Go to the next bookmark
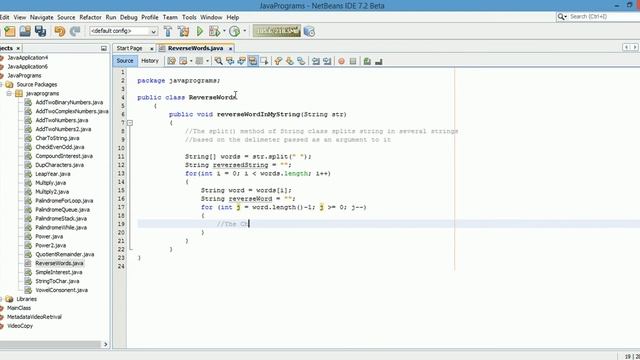This screenshot has height=360, width=640. click(x=289, y=61)
